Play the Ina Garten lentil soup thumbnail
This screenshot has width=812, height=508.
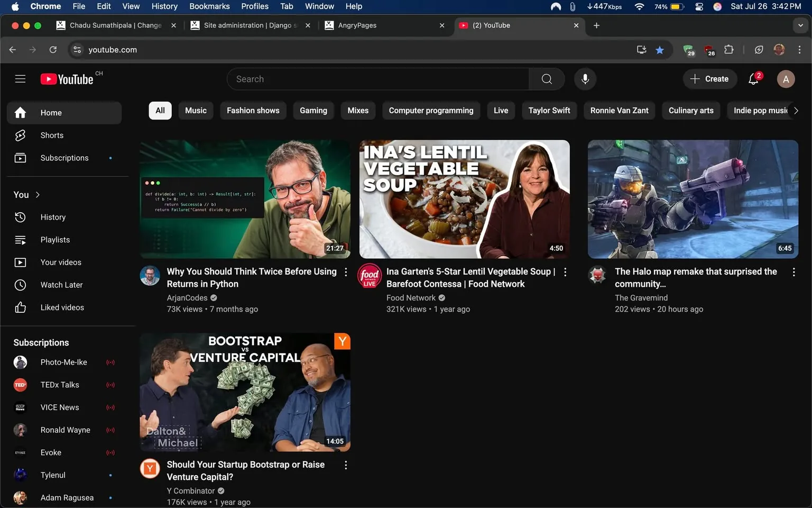tap(464, 199)
